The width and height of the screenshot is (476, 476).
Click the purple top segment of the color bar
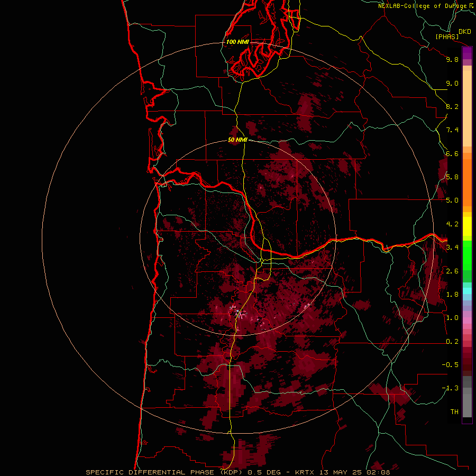click(467, 53)
